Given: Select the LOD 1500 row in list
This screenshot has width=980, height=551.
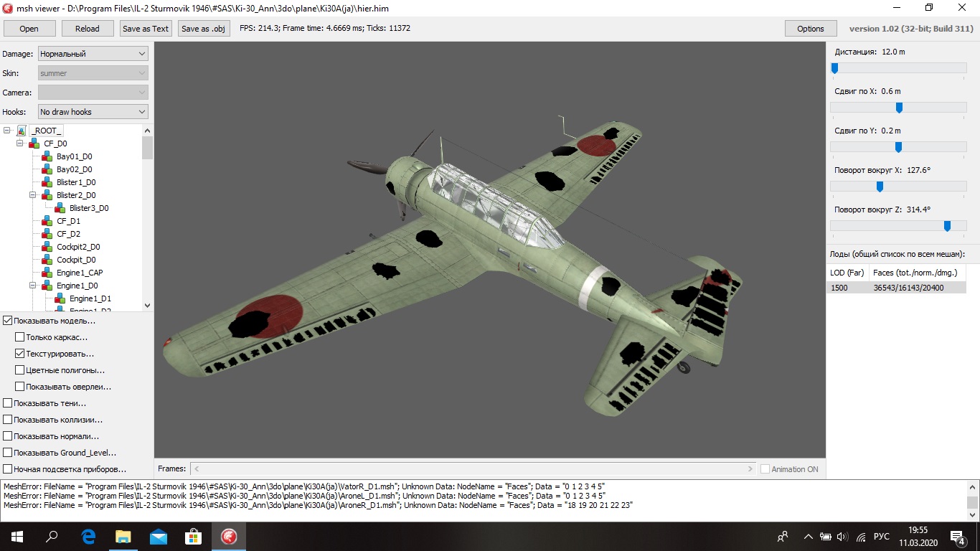Looking at the screenshot, I should (895, 288).
